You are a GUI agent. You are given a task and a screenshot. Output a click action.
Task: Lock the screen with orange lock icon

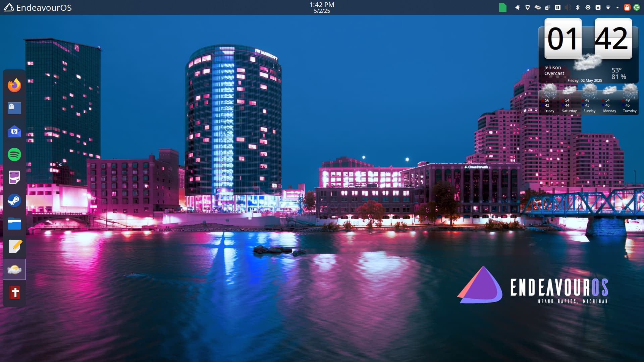(x=627, y=7)
